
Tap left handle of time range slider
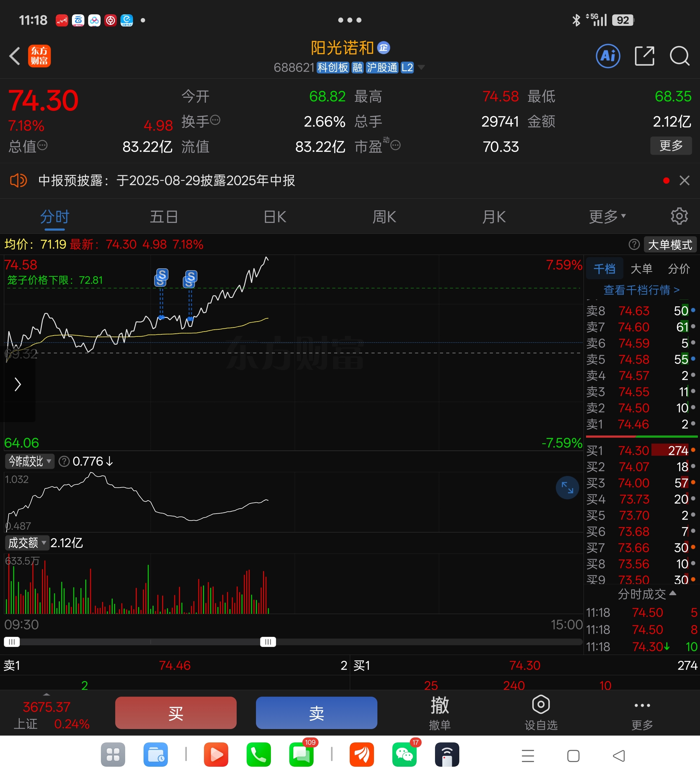pos(12,642)
